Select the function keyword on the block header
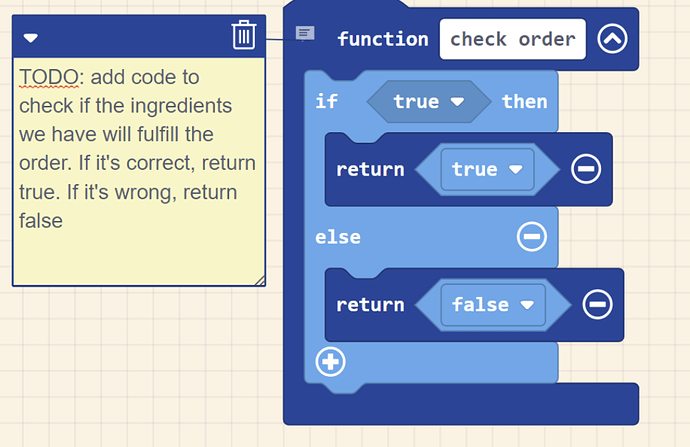The height and width of the screenshot is (447, 690). pos(383,39)
